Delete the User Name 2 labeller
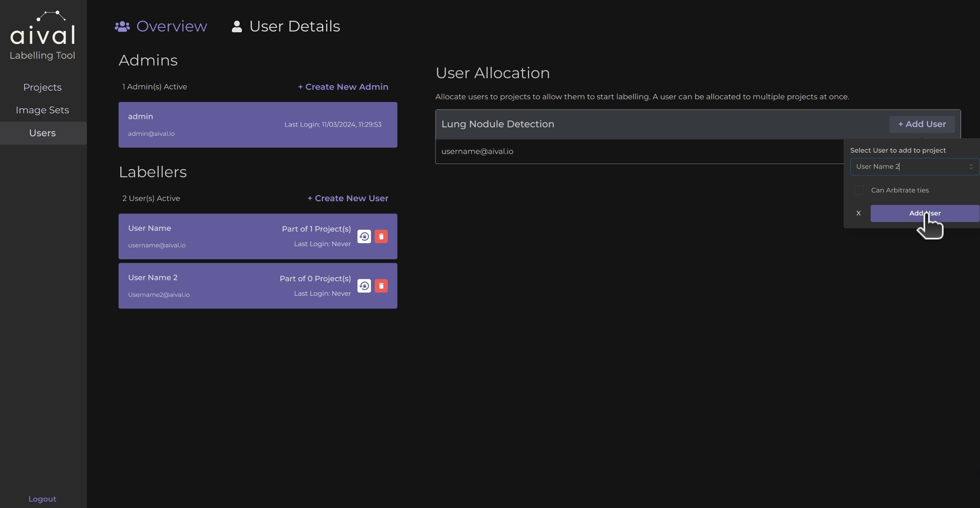 click(x=381, y=286)
